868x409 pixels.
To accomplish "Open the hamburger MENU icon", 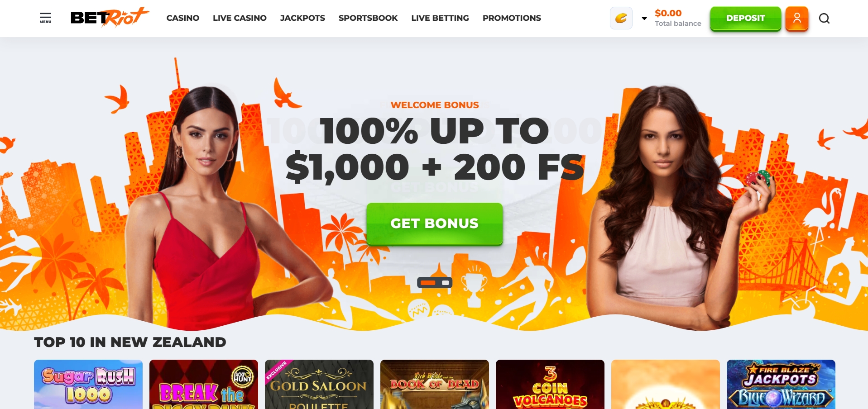I will [x=45, y=18].
